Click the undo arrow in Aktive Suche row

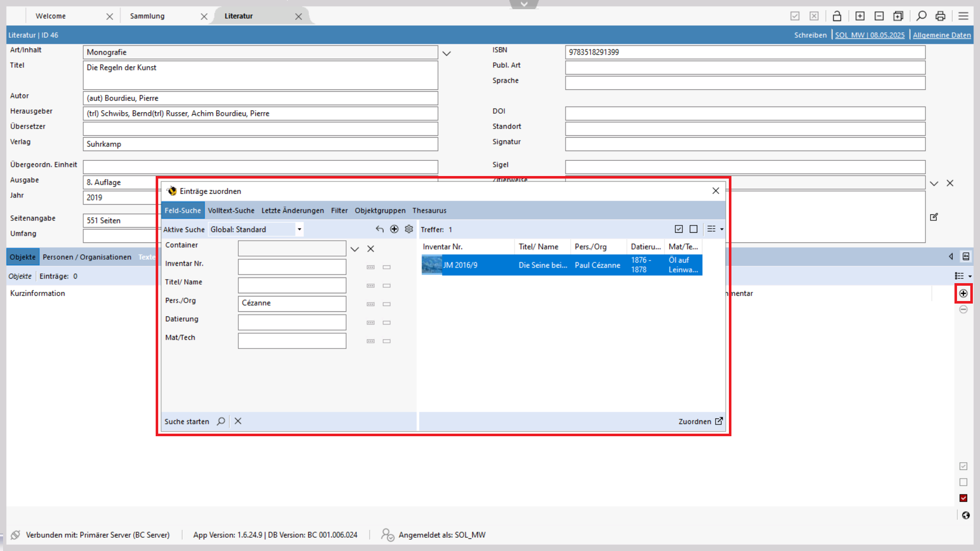pos(379,230)
